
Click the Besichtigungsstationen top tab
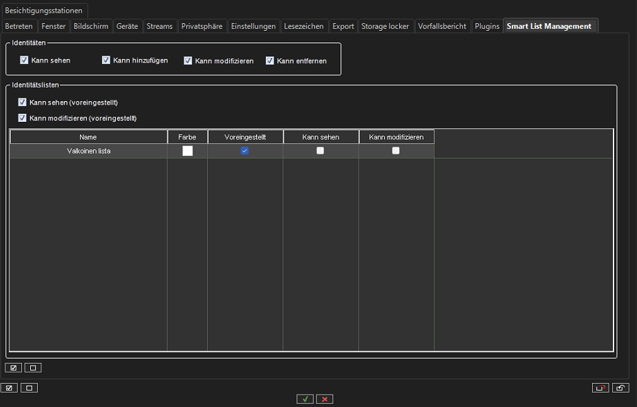click(43, 11)
